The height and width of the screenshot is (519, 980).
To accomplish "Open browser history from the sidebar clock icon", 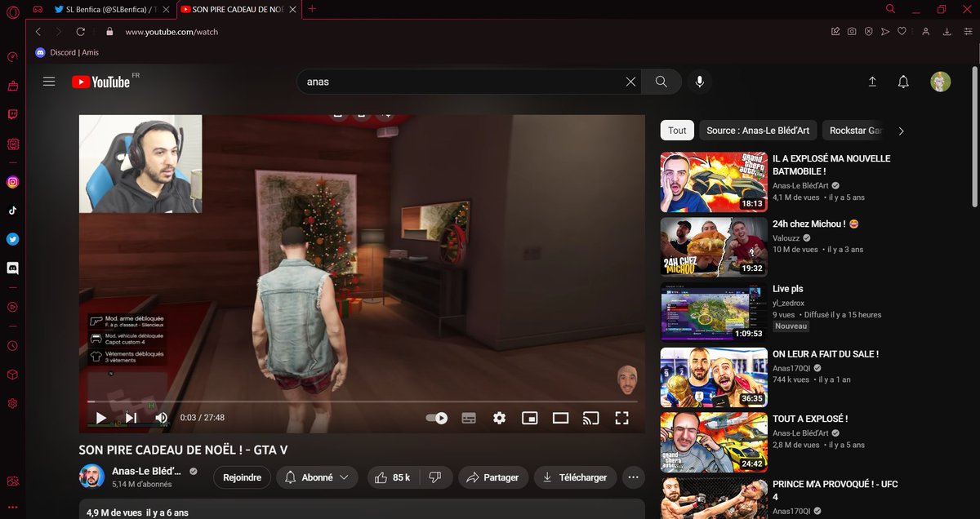I will pos(12,345).
